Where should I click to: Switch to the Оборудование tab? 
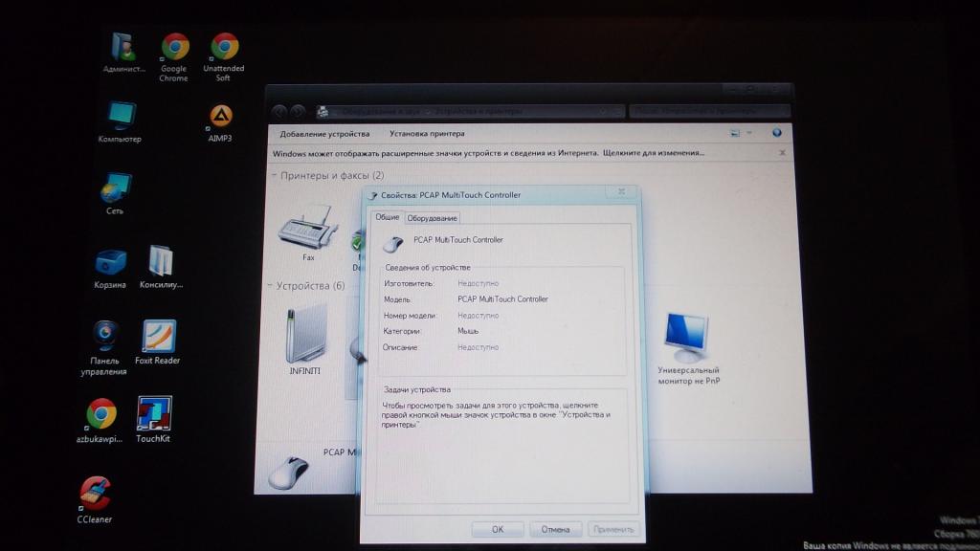[433, 218]
